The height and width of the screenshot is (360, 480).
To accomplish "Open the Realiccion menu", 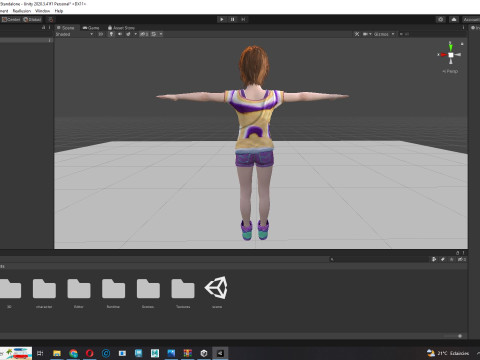I will [x=22, y=11].
